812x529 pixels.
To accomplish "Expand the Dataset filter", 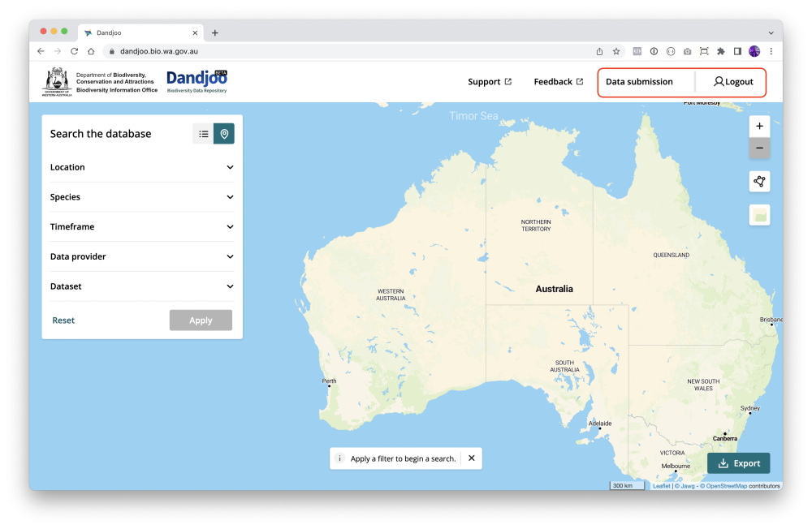I will 142,286.
